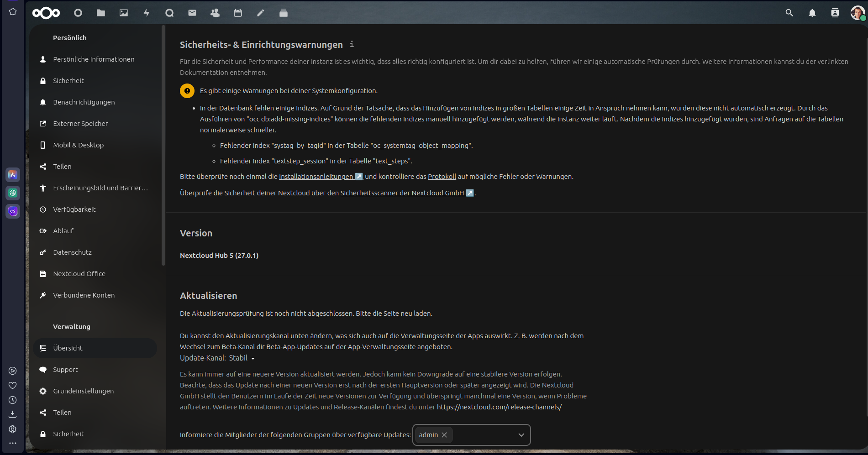Click the settings navigation scrollbar
This screenshot has width=868, height=455.
click(163, 146)
